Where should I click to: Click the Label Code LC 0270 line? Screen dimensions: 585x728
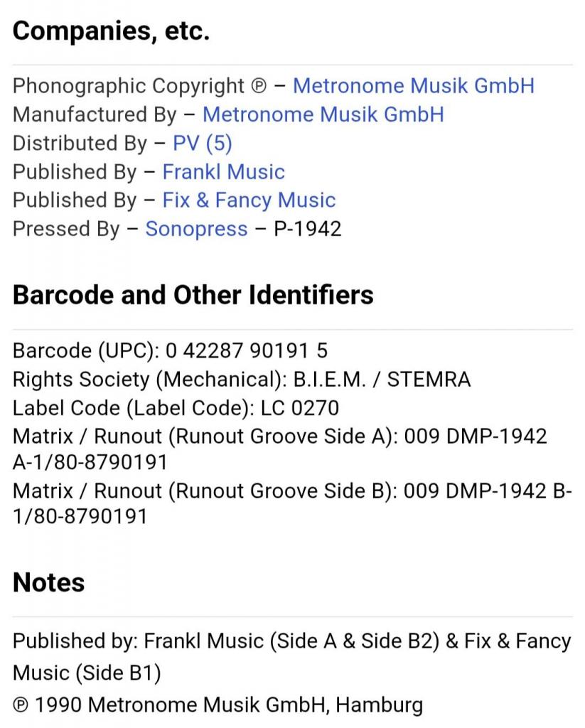click(x=176, y=407)
